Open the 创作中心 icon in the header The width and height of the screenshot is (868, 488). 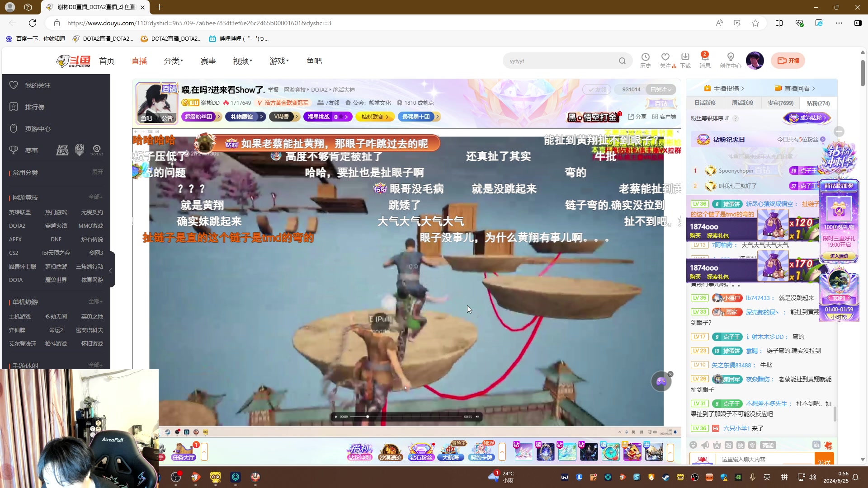coord(730,61)
